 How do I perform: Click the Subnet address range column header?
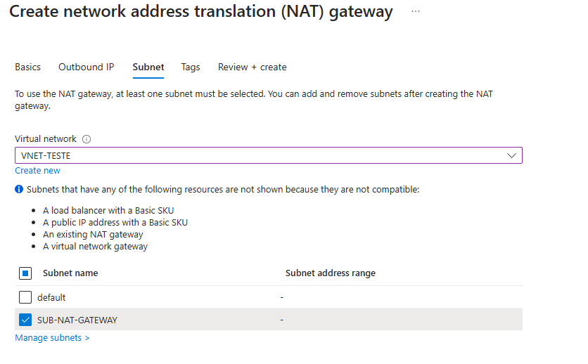pyautogui.click(x=330, y=273)
